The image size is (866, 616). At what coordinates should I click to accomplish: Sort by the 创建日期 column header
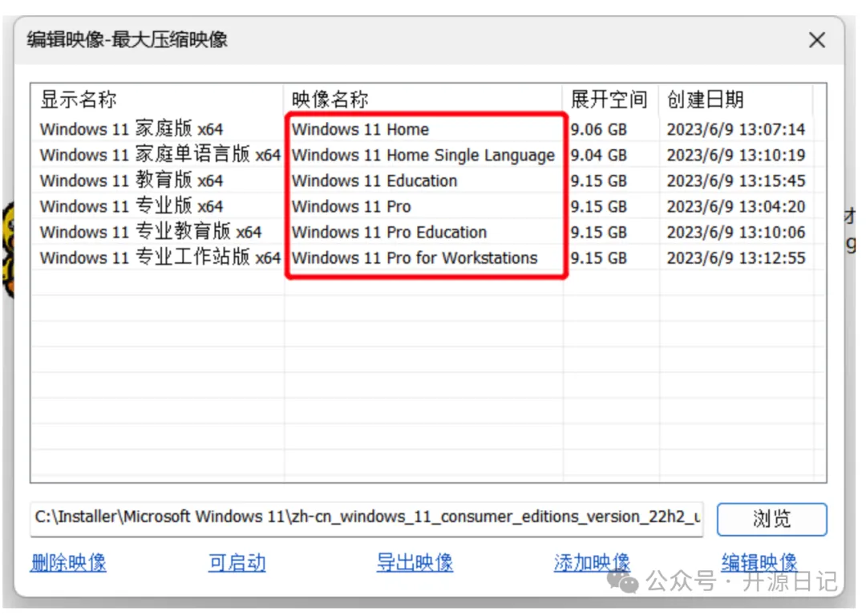[706, 99]
